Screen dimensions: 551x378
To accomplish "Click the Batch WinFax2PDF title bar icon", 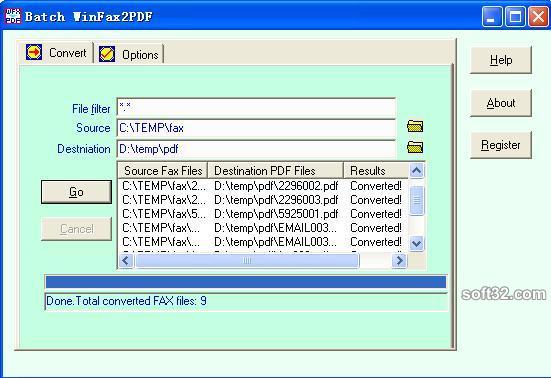I will coord(13,16).
